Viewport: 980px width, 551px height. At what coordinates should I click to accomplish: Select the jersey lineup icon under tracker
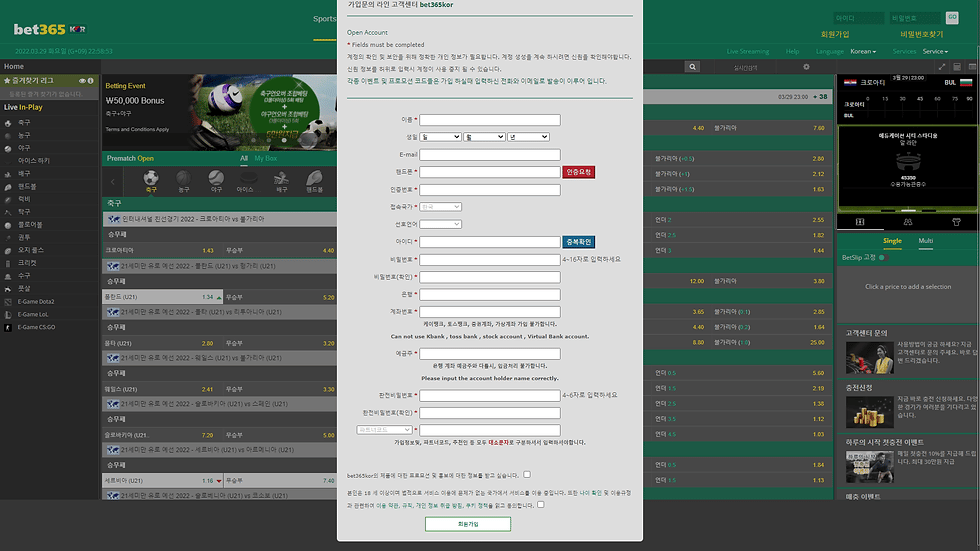coord(956,222)
